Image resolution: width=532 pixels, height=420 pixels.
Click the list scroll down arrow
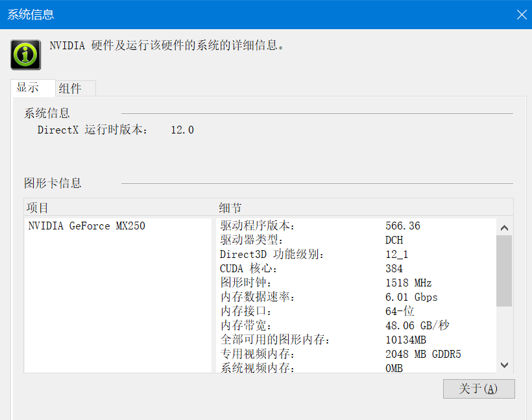tap(504, 365)
